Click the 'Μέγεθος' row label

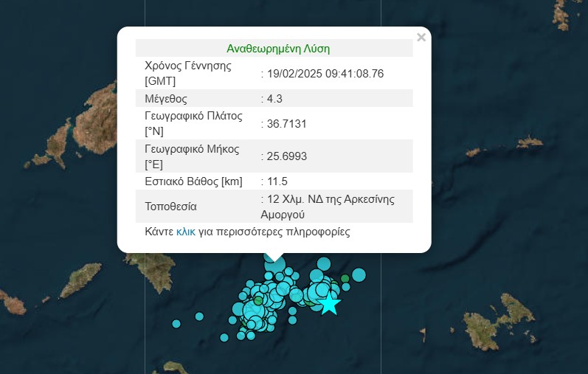pos(167,98)
